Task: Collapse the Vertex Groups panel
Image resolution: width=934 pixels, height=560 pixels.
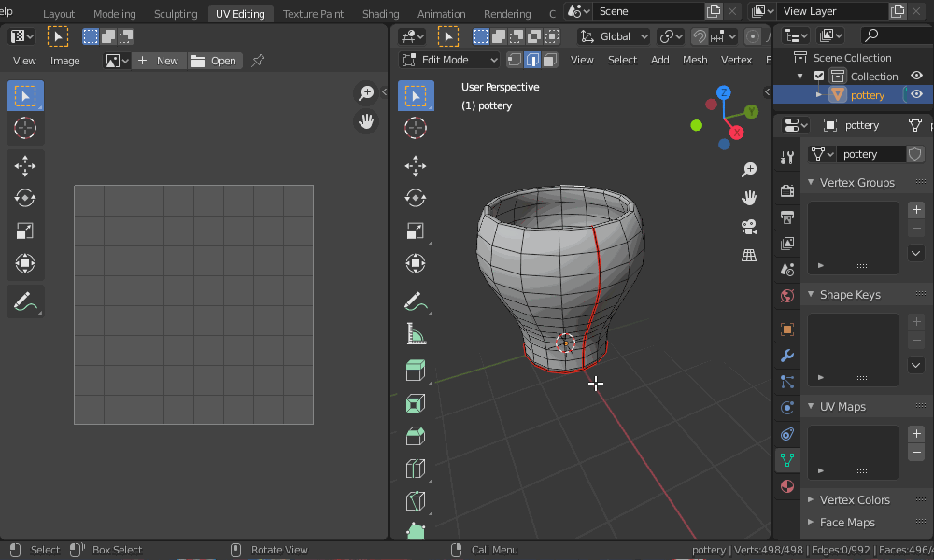Action: 856,182
